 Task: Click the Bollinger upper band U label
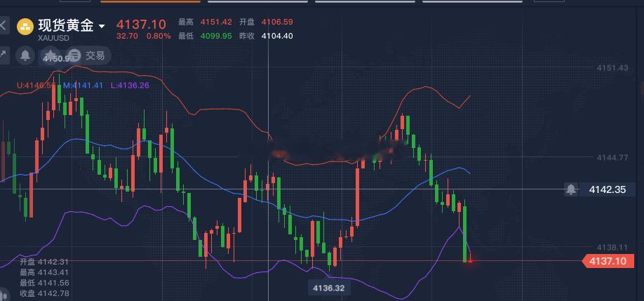(36, 86)
